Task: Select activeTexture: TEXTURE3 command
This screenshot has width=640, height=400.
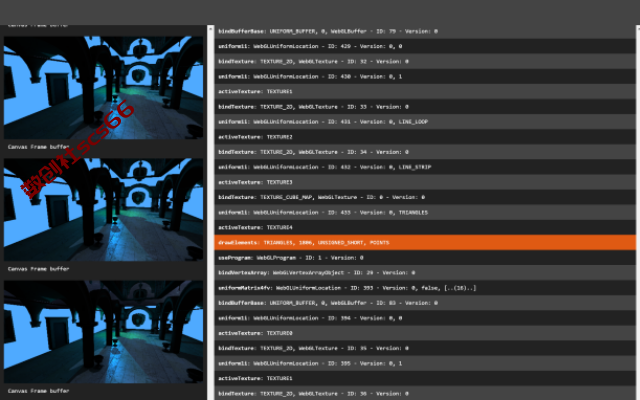Action: coord(425,182)
